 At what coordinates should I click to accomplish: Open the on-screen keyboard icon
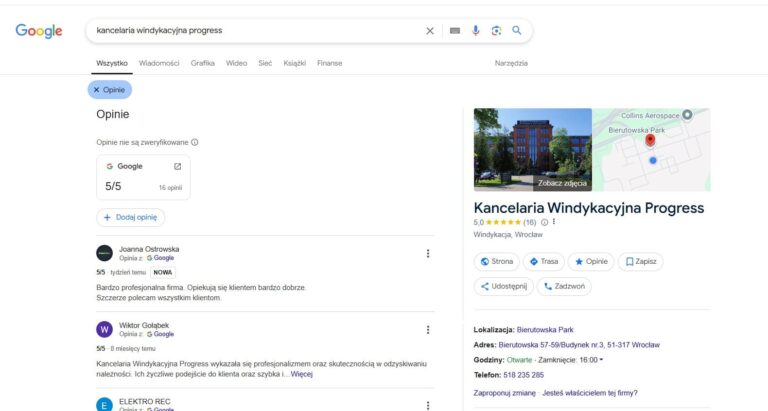tap(455, 31)
